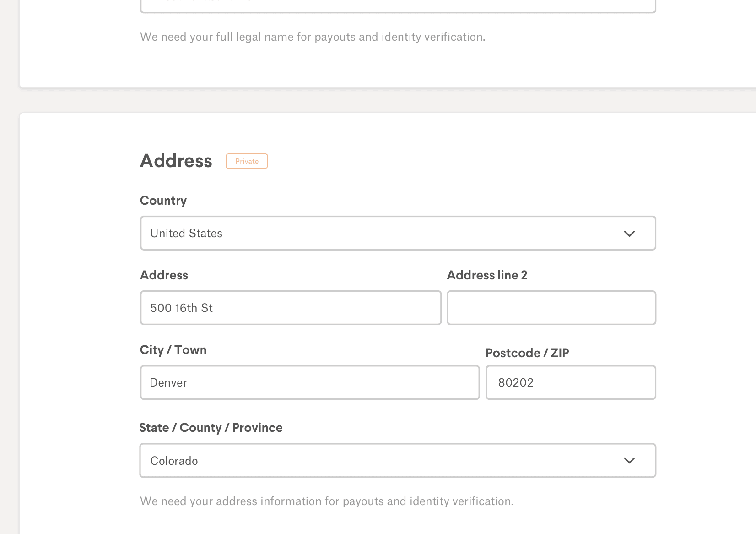Click the Address line 2 label
Viewport: 756px width, 534px height.
click(487, 275)
